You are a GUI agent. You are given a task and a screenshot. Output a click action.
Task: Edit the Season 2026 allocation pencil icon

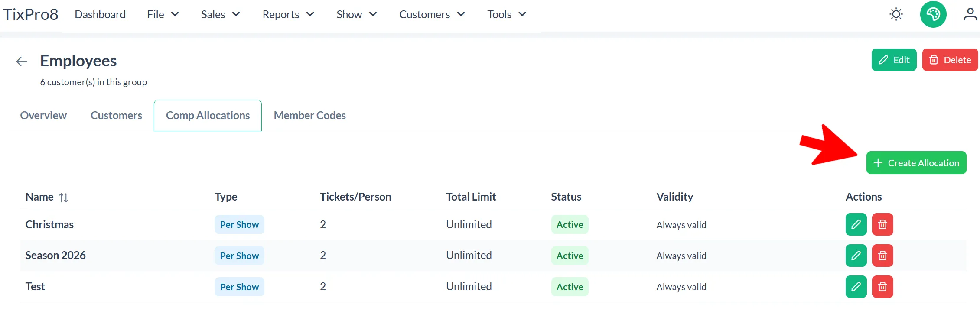(856, 256)
